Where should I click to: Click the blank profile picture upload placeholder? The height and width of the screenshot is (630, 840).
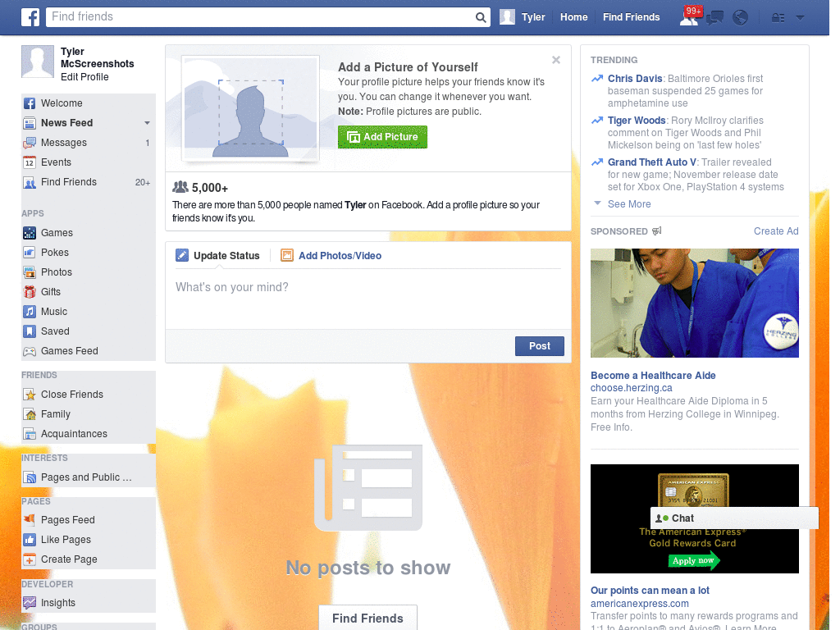point(251,109)
